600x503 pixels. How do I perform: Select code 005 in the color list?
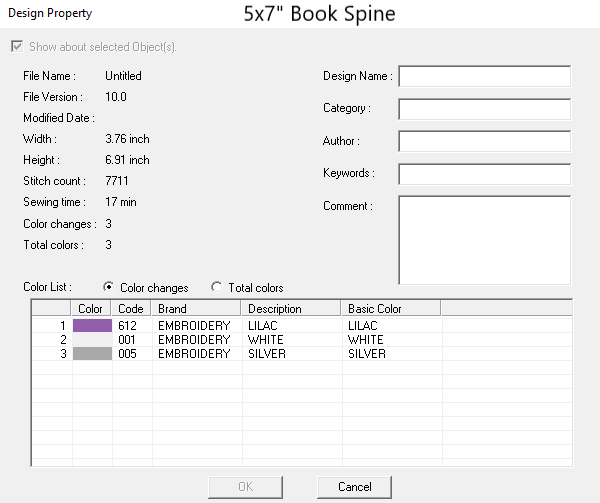(x=126, y=354)
